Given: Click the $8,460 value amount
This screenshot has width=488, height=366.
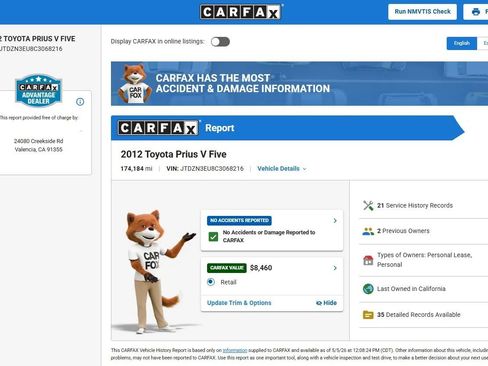Looking at the screenshot, I should [x=261, y=268].
